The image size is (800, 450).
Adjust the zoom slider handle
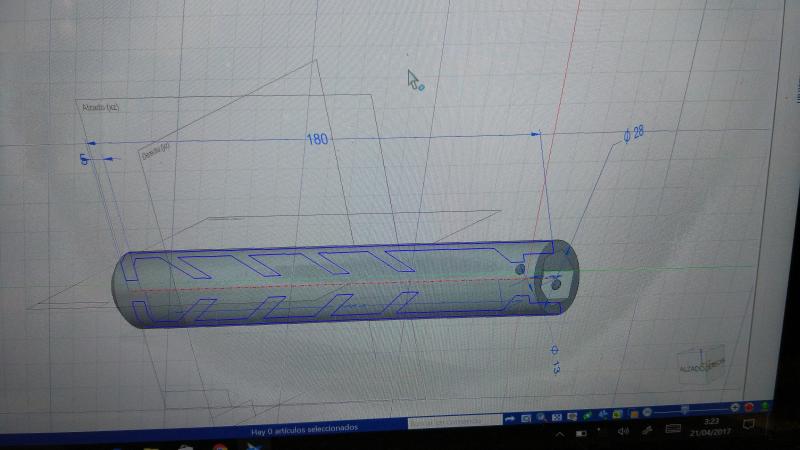point(684,410)
